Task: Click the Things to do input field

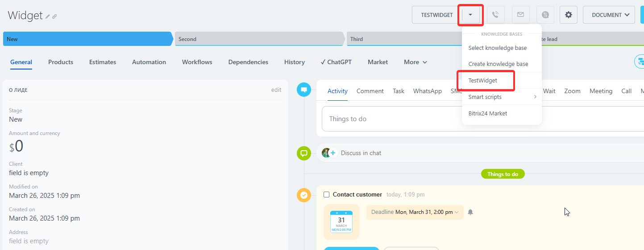Action: [483, 119]
